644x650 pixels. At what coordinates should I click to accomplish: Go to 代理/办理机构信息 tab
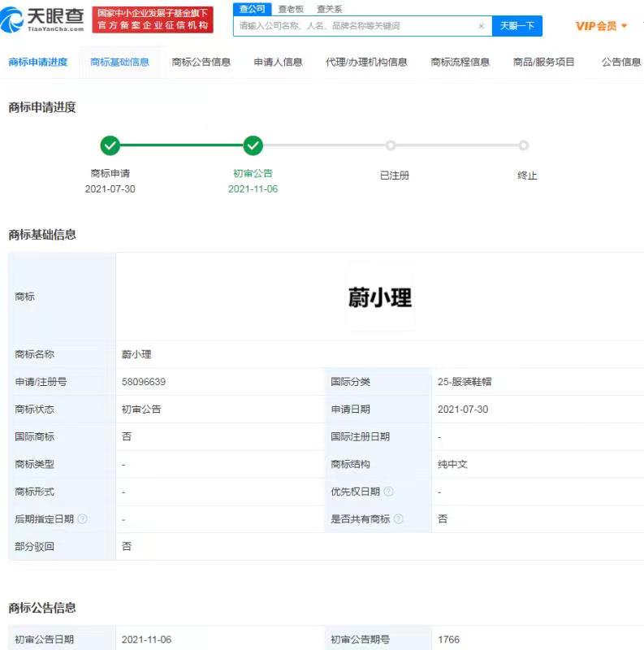pos(366,62)
